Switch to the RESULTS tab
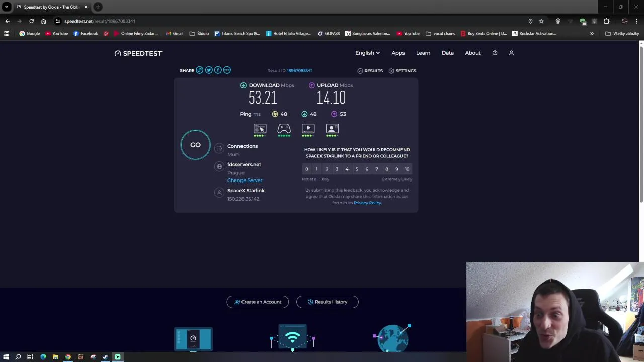644x362 pixels. coord(370,71)
